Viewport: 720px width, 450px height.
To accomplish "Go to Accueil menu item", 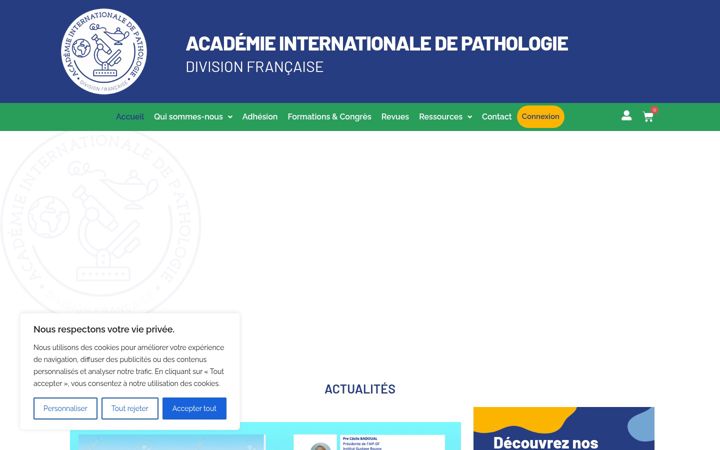I will (130, 117).
